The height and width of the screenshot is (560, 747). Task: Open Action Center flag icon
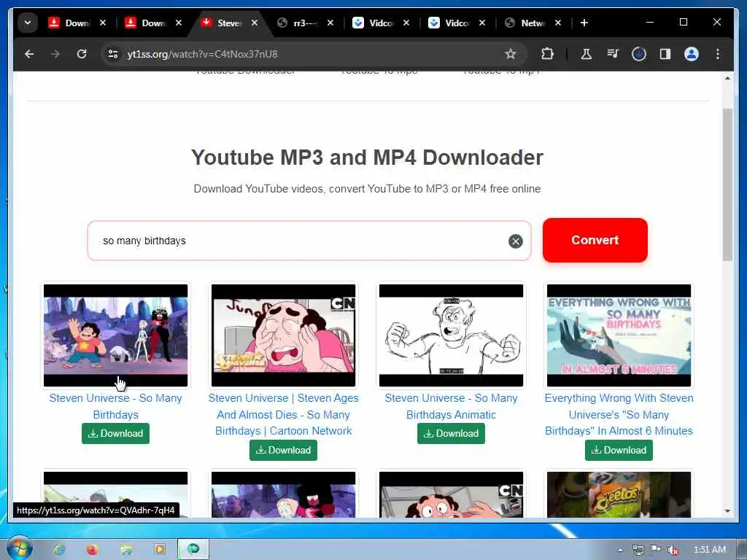[x=656, y=550]
